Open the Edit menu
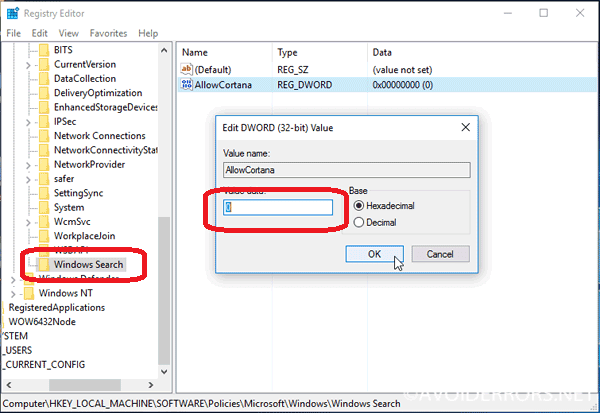Screen dimensions: 600x413 pos(40,33)
